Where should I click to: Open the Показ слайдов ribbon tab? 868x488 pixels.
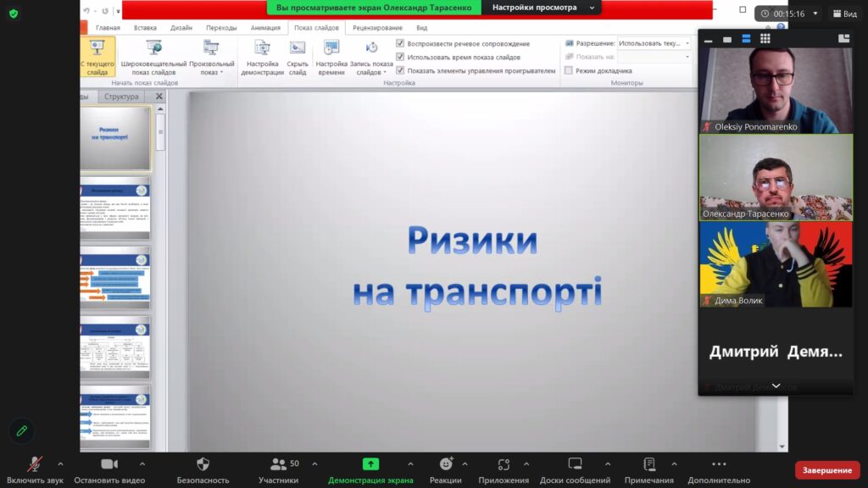(316, 28)
